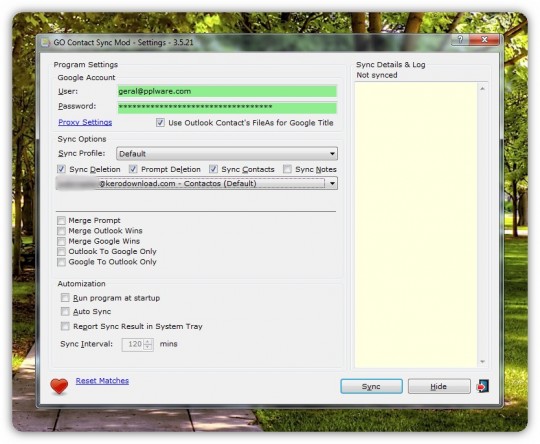The height and width of the screenshot is (444, 540).
Task: Uncheck the Prompt Deletion checkbox
Action: [133, 169]
